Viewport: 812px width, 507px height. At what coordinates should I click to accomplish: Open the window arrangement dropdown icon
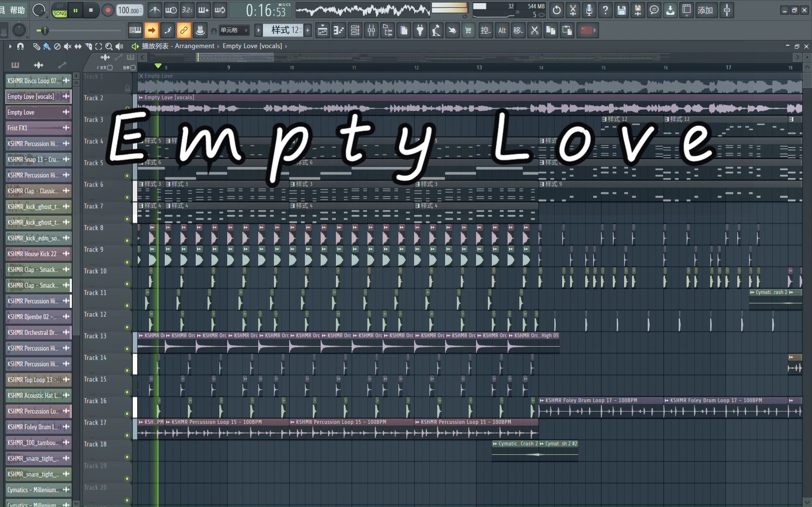point(687,10)
